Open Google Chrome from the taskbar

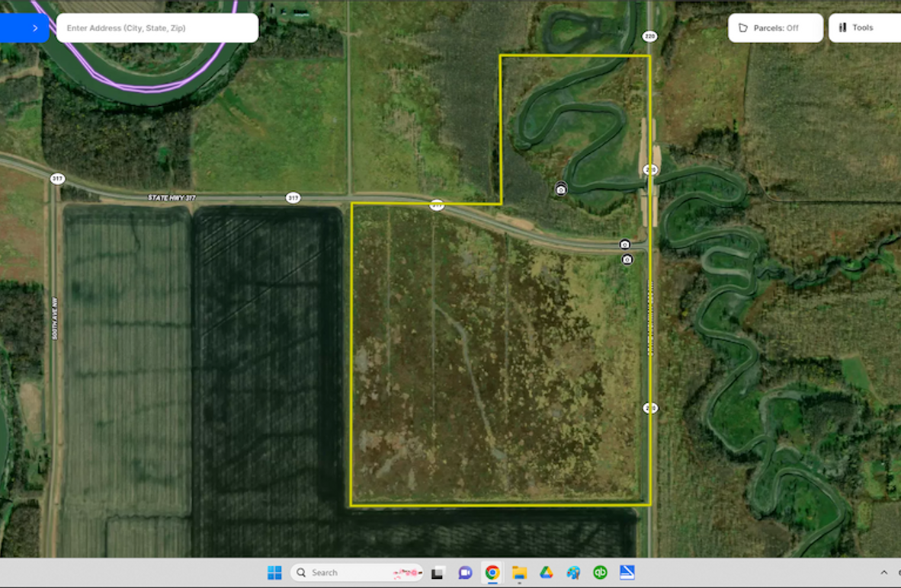click(492, 573)
